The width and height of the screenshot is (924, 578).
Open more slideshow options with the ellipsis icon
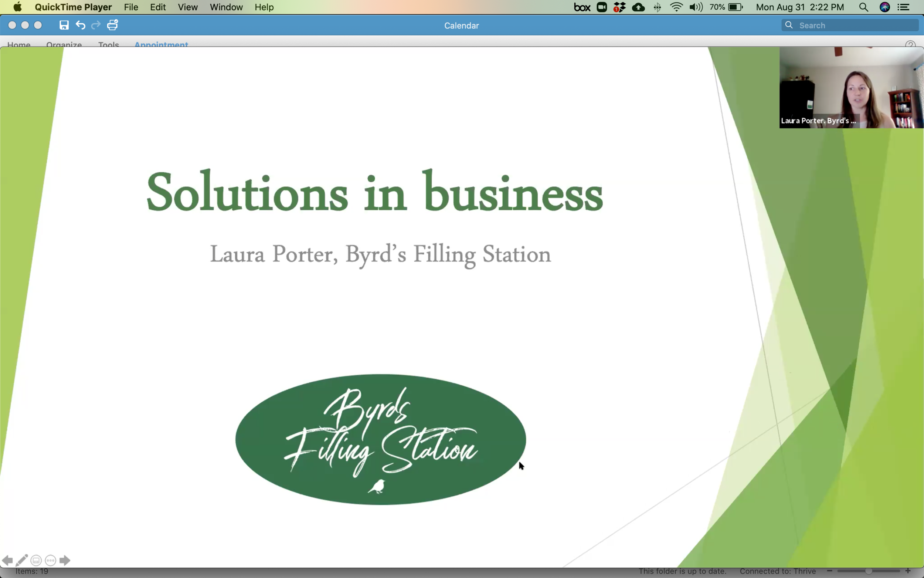click(x=50, y=560)
